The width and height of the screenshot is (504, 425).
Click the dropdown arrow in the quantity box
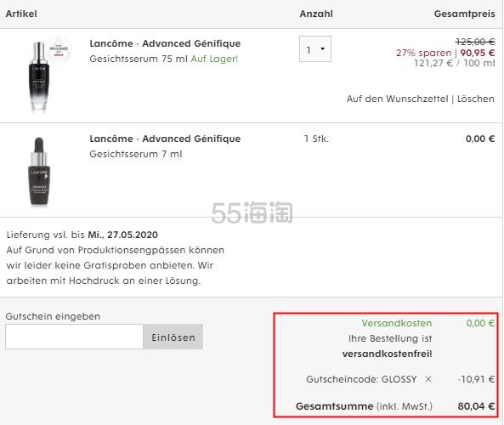click(322, 48)
